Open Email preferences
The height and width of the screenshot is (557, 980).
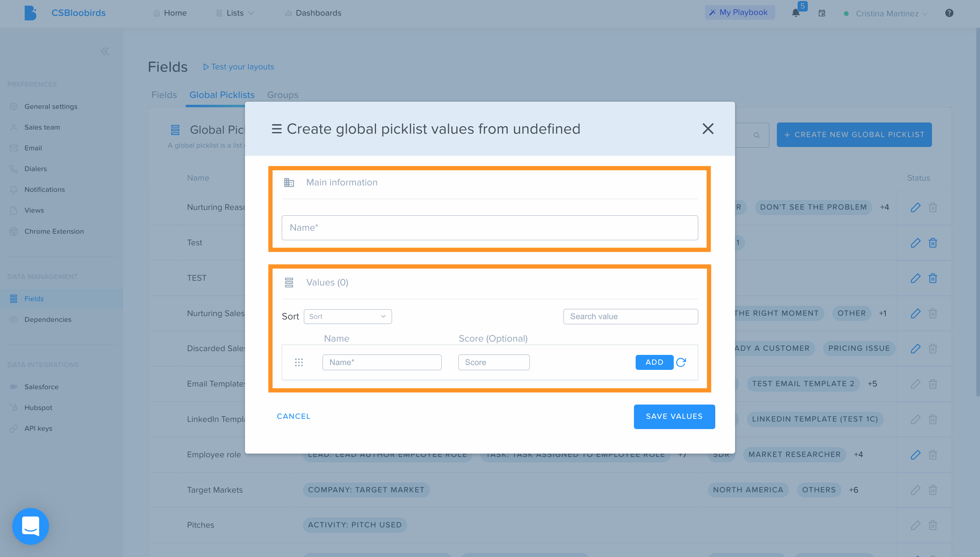pyautogui.click(x=33, y=148)
